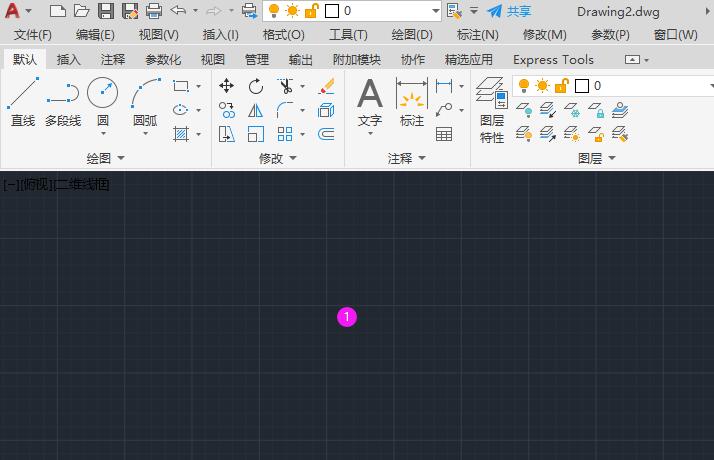The height and width of the screenshot is (460, 714).
Task: Click the Layer Off icon in layers panel
Action: click(x=524, y=110)
